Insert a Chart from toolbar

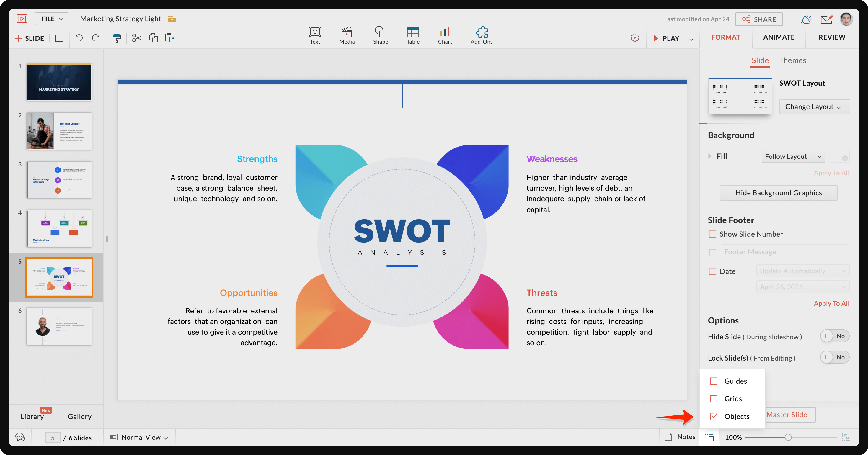(x=445, y=35)
